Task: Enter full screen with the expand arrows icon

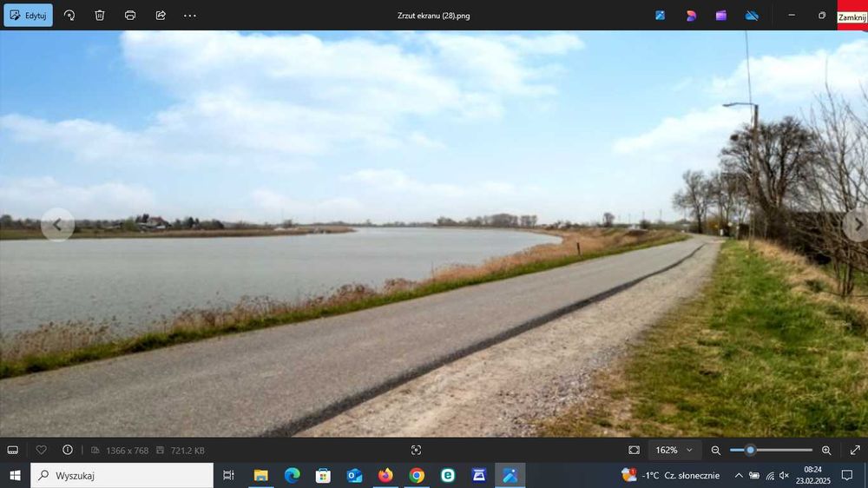Action: pyautogui.click(x=855, y=451)
